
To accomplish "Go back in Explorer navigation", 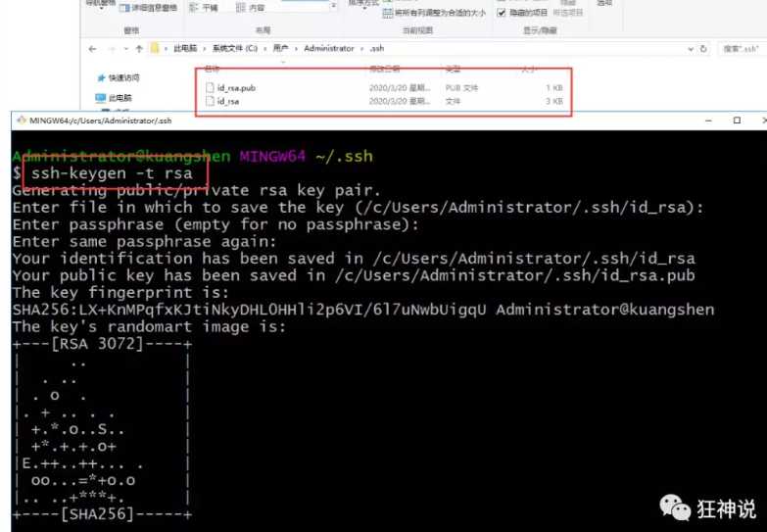I will tap(92, 48).
